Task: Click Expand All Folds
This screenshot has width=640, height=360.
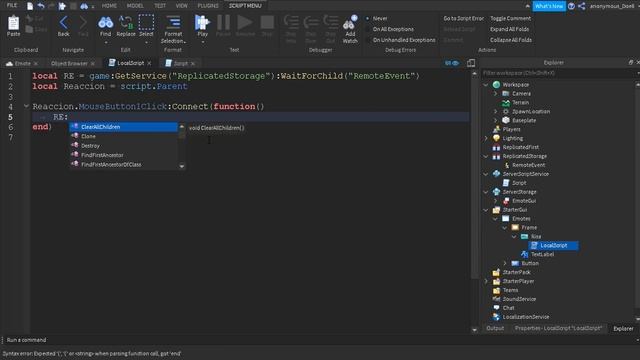Action: click(509, 29)
